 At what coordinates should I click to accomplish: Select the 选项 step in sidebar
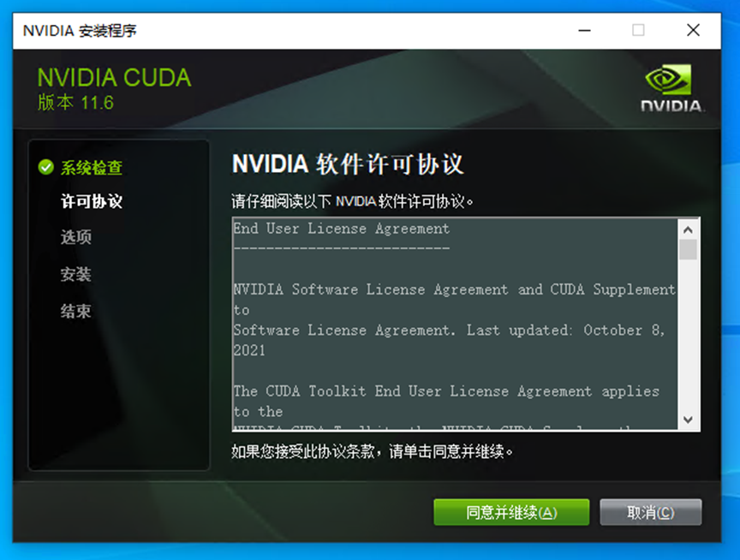76,237
